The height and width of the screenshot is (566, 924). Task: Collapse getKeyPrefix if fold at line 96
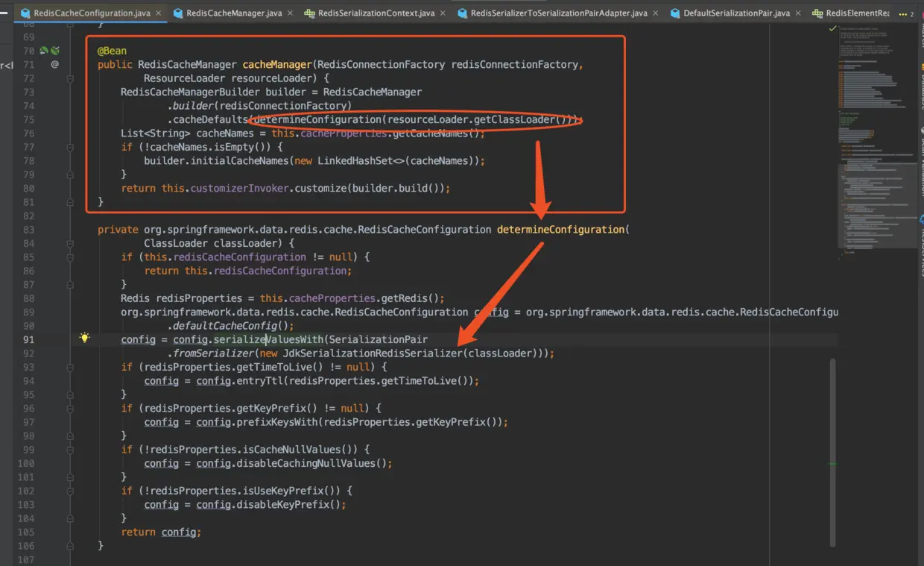70,409
